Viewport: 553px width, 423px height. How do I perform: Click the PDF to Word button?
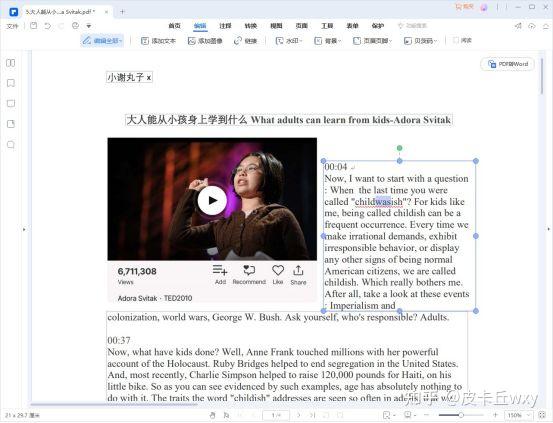coord(508,64)
